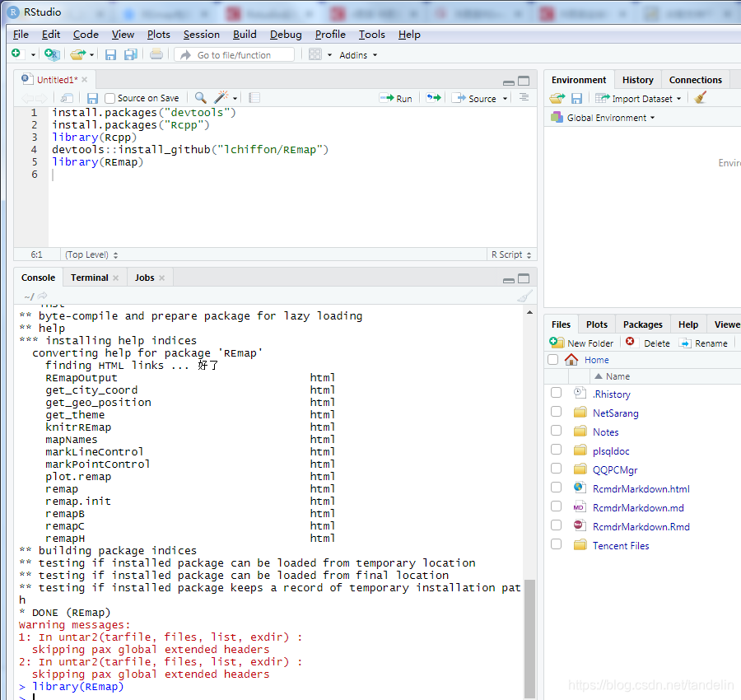The height and width of the screenshot is (700, 741).
Task: Click the Re-run previous code icon
Action: click(x=433, y=98)
